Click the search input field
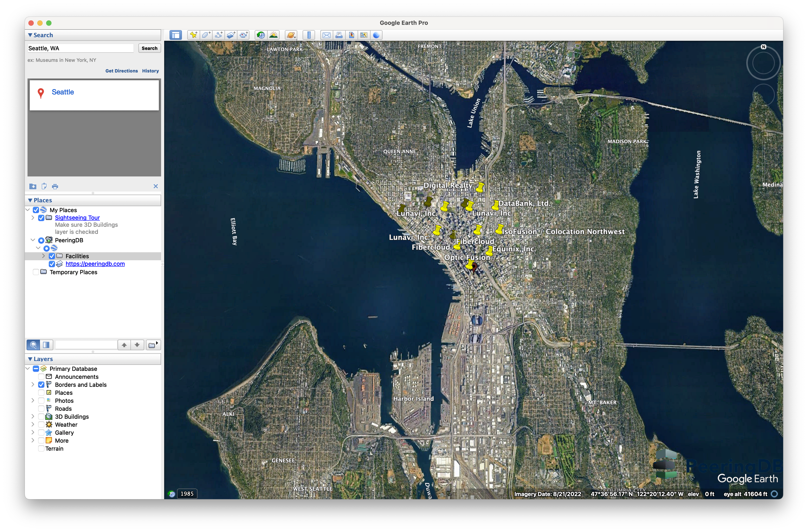Screen dimensions: 808x532 point(81,48)
